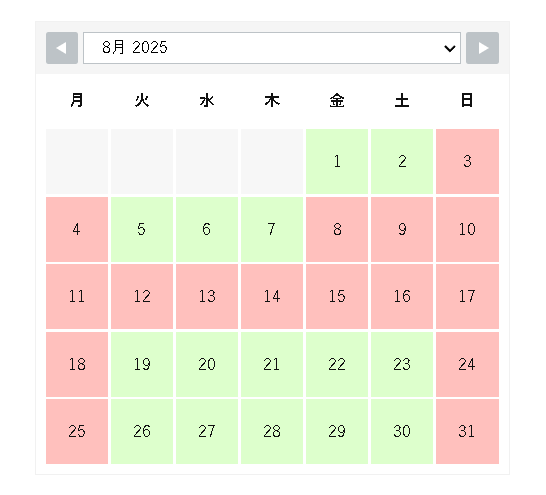The width and height of the screenshot is (546, 495).
Task: Open the 8月 2025 month dropdown
Action: click(272, 48)
